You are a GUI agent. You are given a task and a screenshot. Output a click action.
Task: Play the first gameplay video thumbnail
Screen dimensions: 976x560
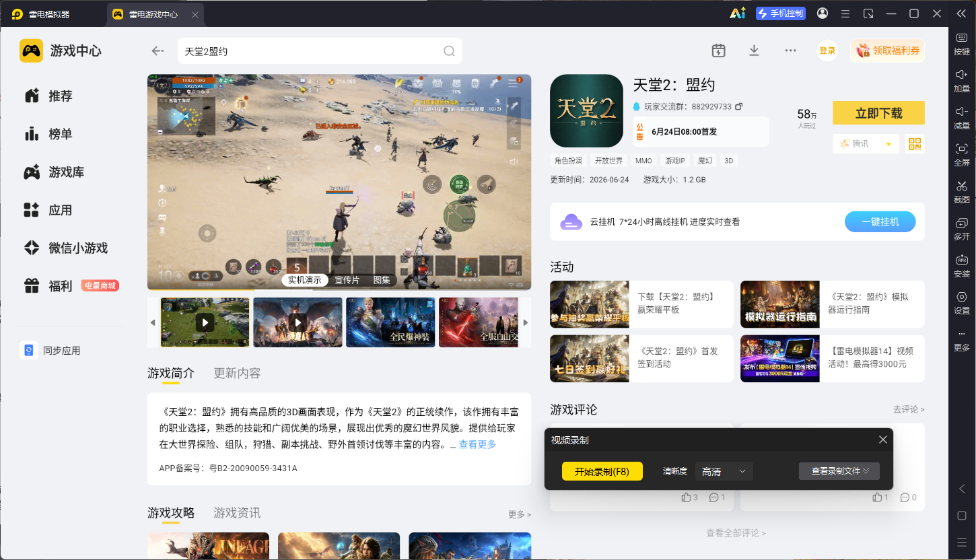pyautogui.click(x=205, y=322)
